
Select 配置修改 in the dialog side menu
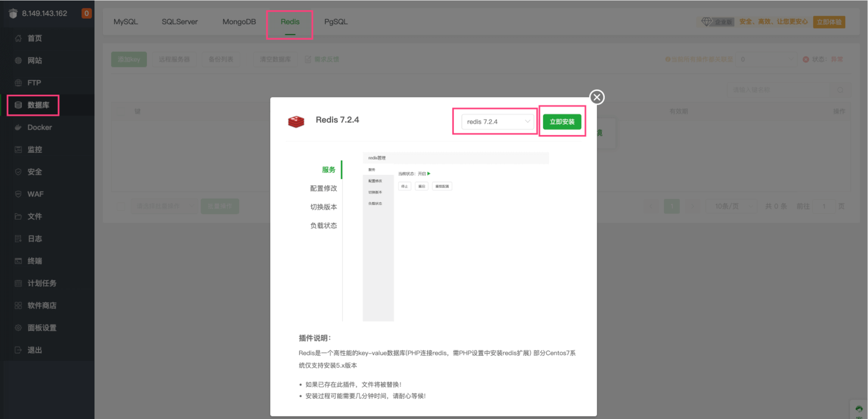323,188
